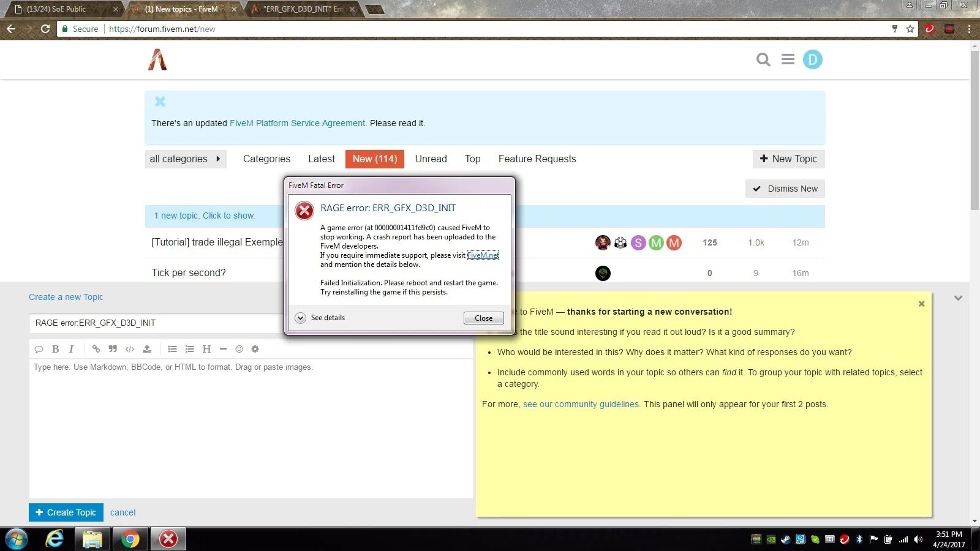This screenshot has width=980, height=551.
Task: Open the Tick per second poster avatar
Action: pos(603,273)
